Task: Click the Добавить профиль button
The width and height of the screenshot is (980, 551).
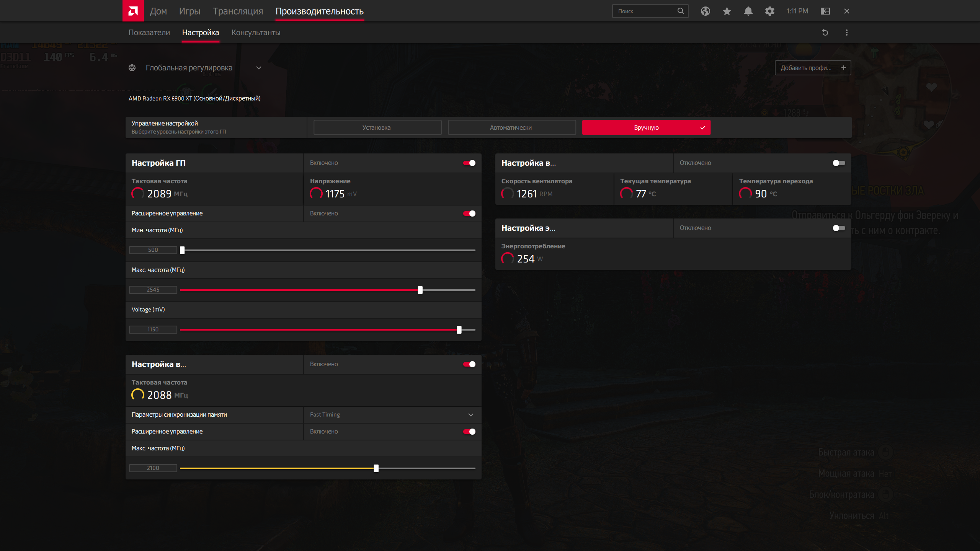Action: [x=812, y=68]
